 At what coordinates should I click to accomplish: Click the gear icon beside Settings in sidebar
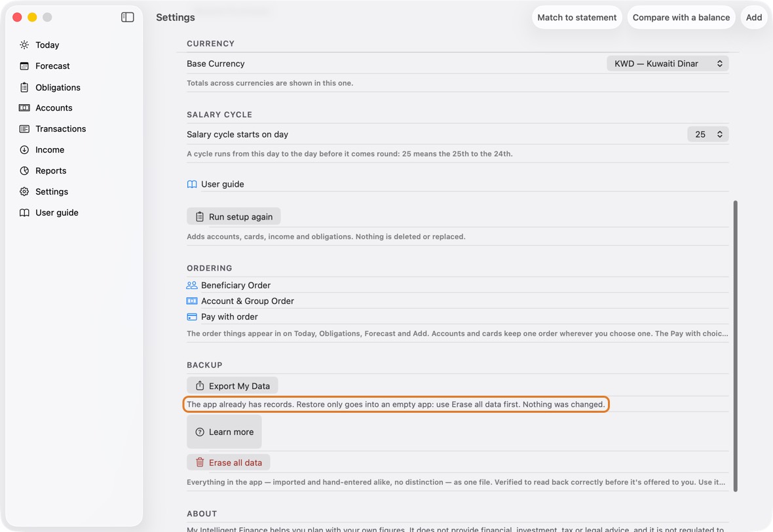[24, 192]
